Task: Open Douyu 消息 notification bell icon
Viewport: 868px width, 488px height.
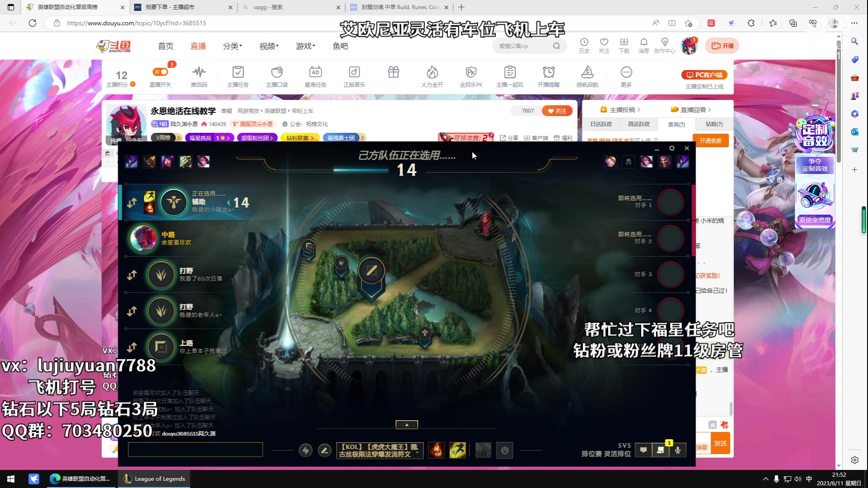Action: click(x=644, y=46)
